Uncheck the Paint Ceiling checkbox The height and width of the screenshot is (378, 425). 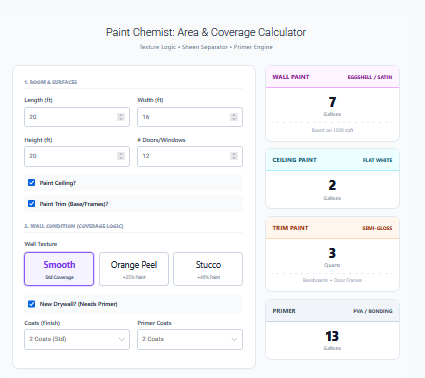tap(32, 183)
